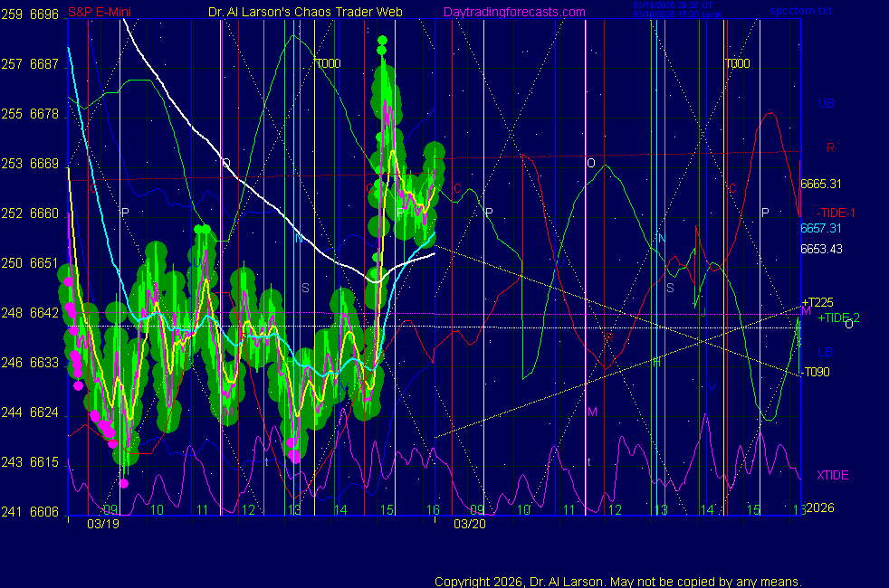Select the XTIDE legend label
889x588 pixels.
[833, 475]
